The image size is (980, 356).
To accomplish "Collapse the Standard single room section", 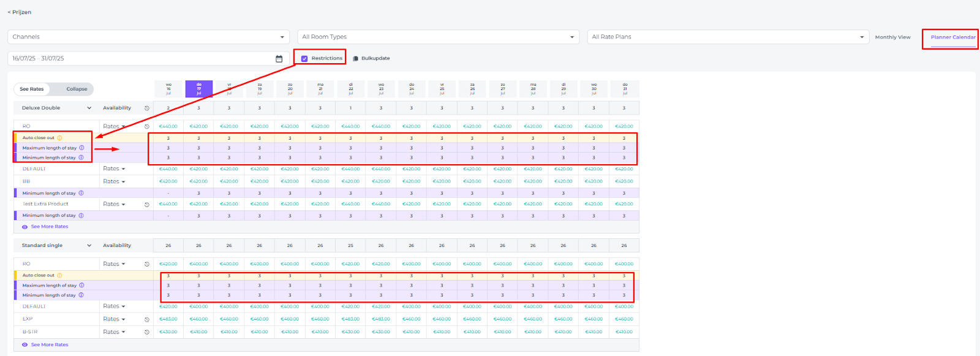I will (x=89, y=246).
